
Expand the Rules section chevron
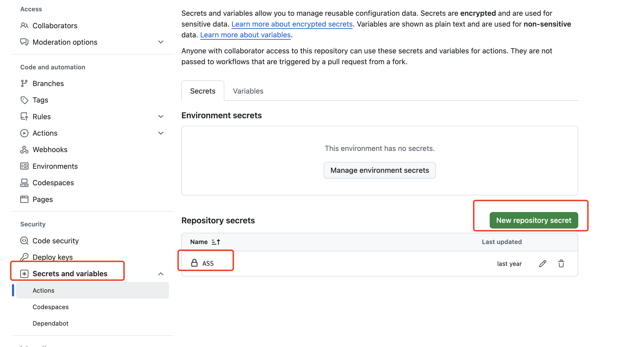coord(161,117)
